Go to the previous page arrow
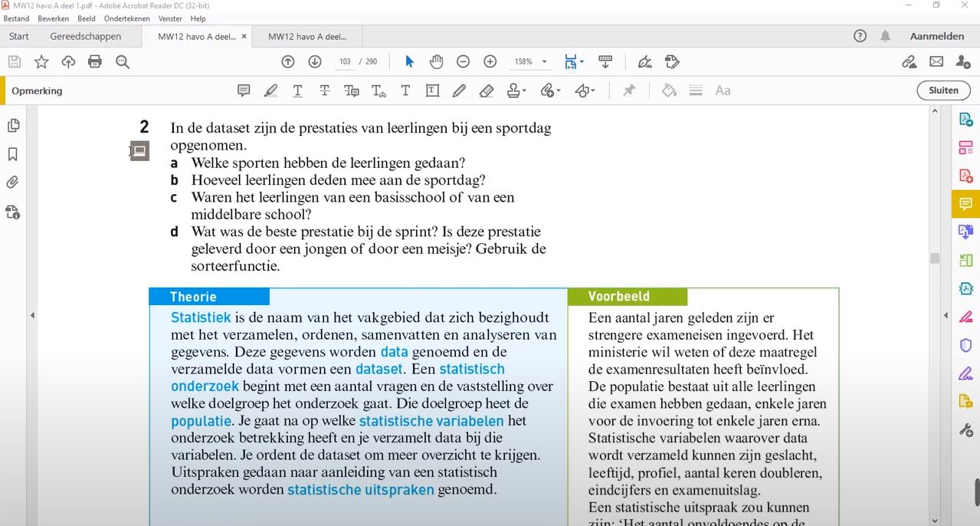The height and width of the screenshot is (526, 980). point(288,62)
